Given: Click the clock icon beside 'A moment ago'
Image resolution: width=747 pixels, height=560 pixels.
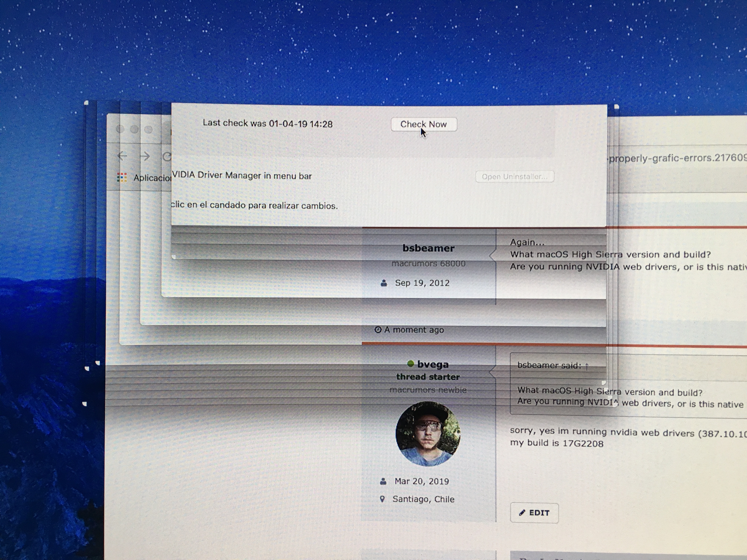Looking at the screenshot, I should coord(378,329).
